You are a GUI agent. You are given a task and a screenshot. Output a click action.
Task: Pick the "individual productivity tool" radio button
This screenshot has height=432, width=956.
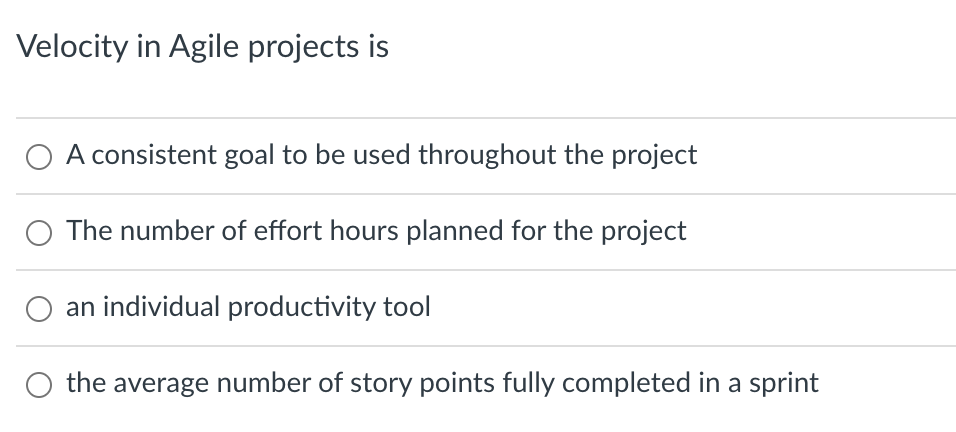[43, 308]
